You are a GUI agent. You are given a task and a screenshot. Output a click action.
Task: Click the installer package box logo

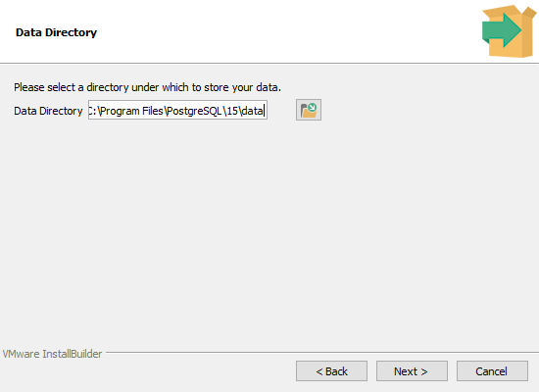click(x=509, y=31)
